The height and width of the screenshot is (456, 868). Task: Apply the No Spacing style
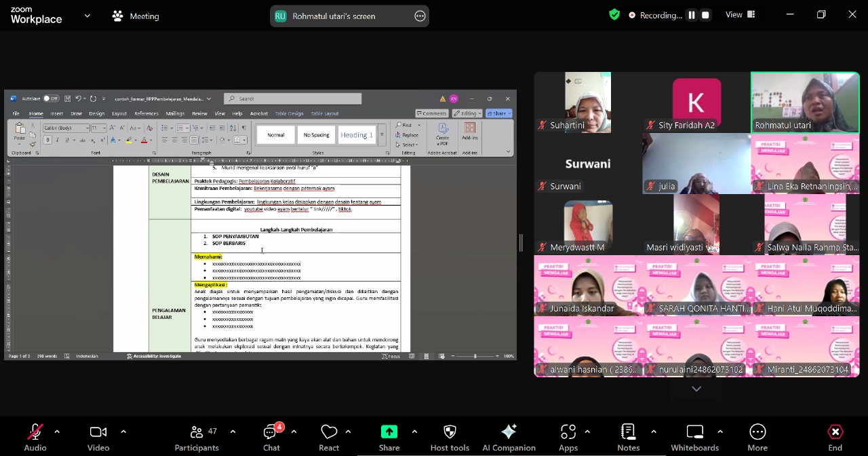(x=316, y=135)
